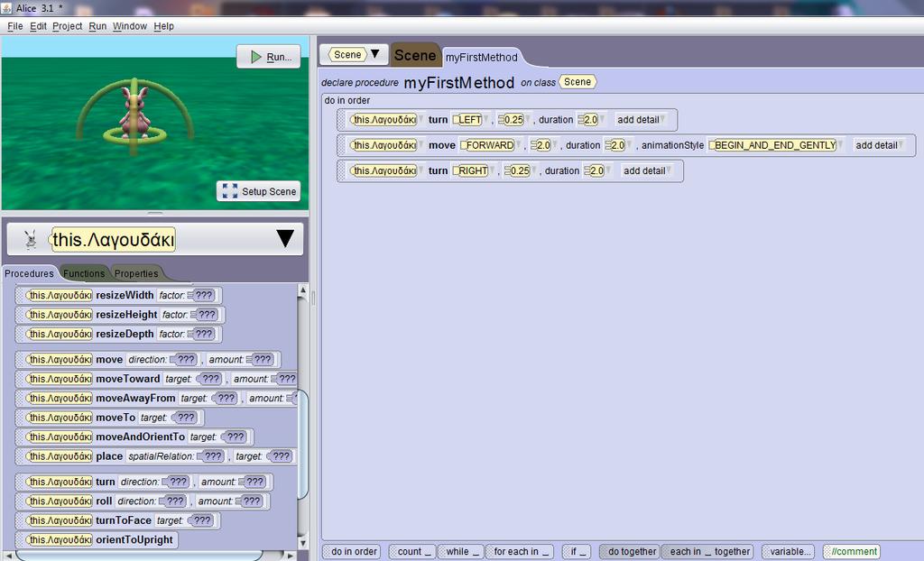The height and width of the screenshot is (561, 924).
Task: Select the moveAndOrientTo procedure tile
Action: click(135, 437)
